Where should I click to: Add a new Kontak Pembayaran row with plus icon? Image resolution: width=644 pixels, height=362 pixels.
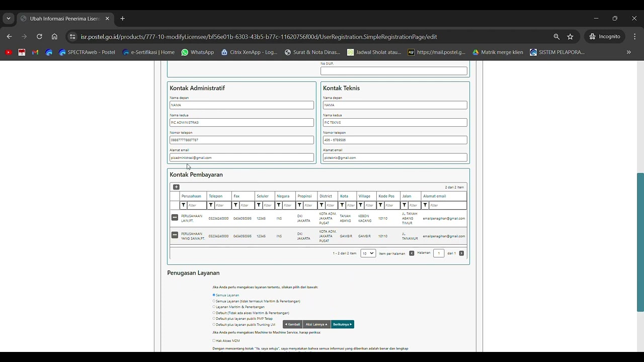[176, 187]
